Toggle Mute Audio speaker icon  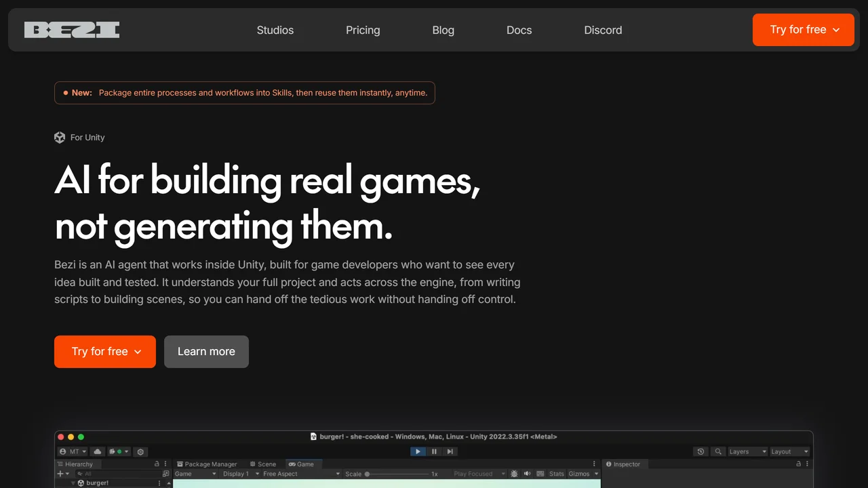[x=527, y=474]
